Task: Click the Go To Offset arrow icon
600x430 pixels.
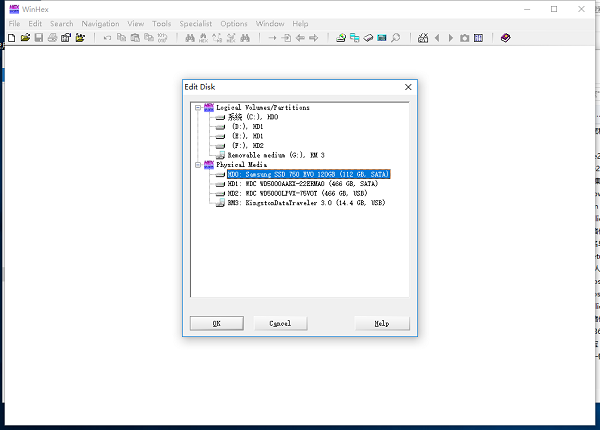Action: pos(272,38)
